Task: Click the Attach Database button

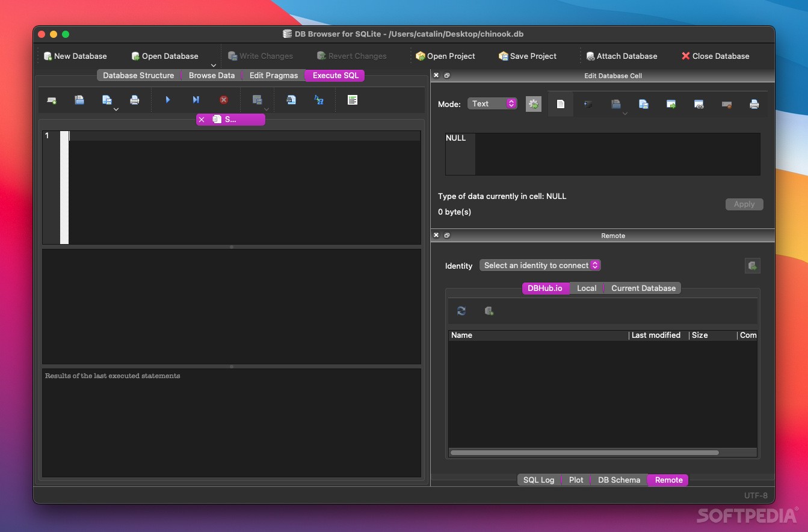Action: click(x=622, y=56)
